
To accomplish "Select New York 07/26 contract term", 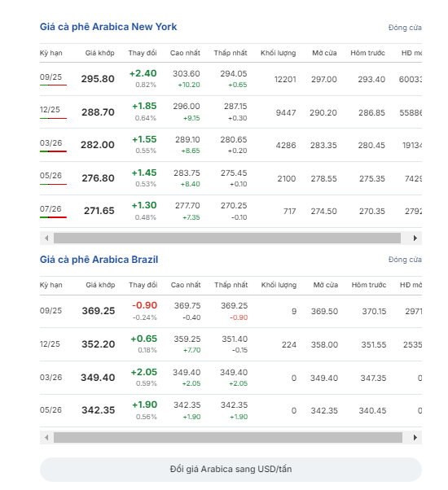I will click(x=51, y=208).
